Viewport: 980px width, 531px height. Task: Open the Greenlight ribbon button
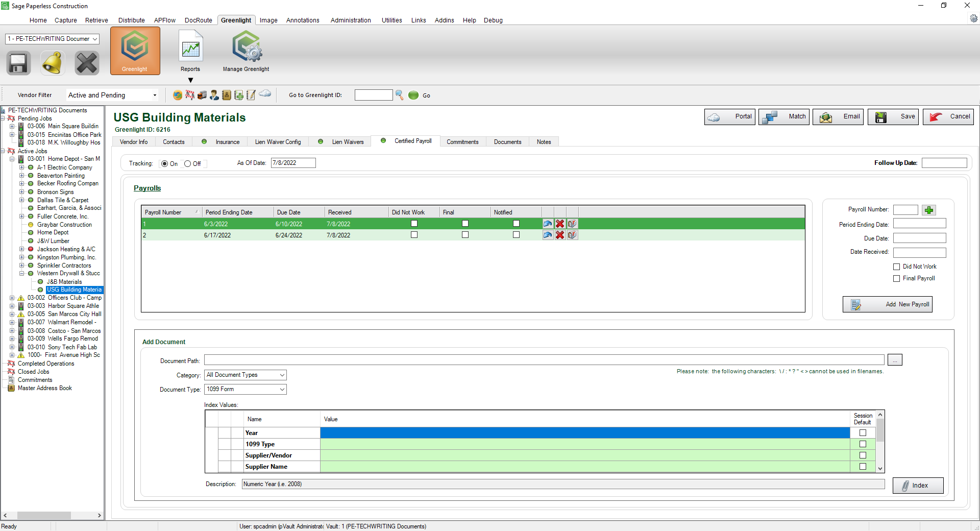(135, 51)
